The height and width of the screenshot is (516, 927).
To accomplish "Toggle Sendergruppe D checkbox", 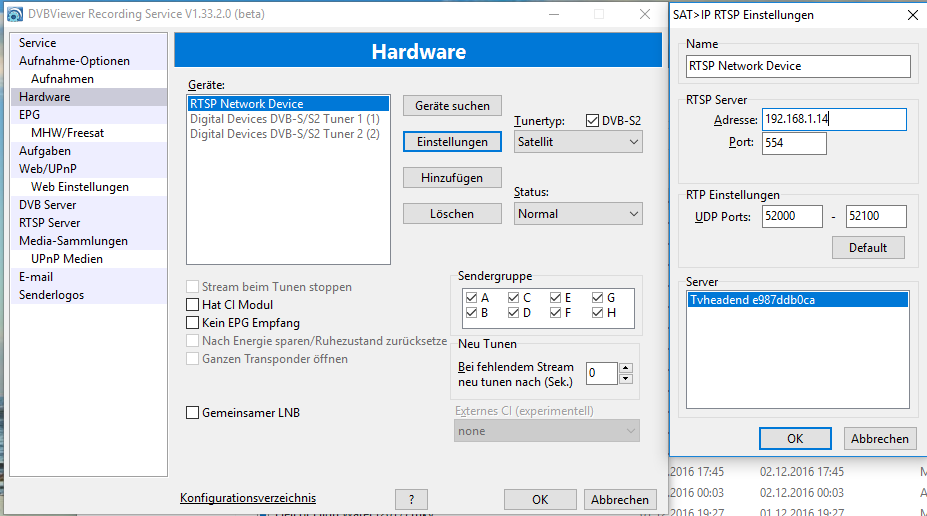I will click(x=513, y=313).
